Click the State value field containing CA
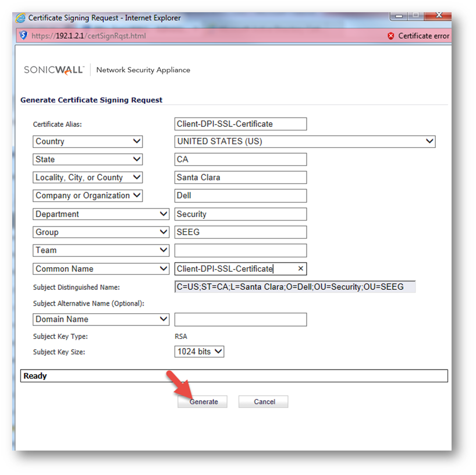Viewport: 476px width, 475px height. pyautogui.click(x=241, y=159)
